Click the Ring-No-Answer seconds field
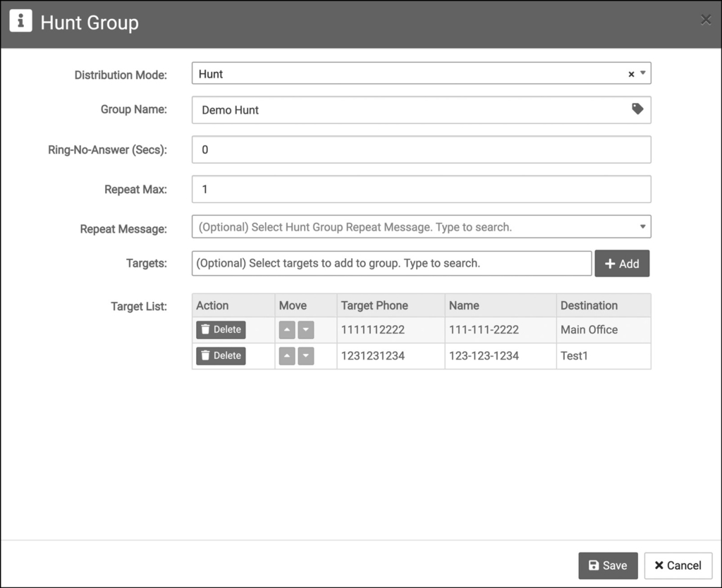The image size is (722, 588). [x=421, y=149]
